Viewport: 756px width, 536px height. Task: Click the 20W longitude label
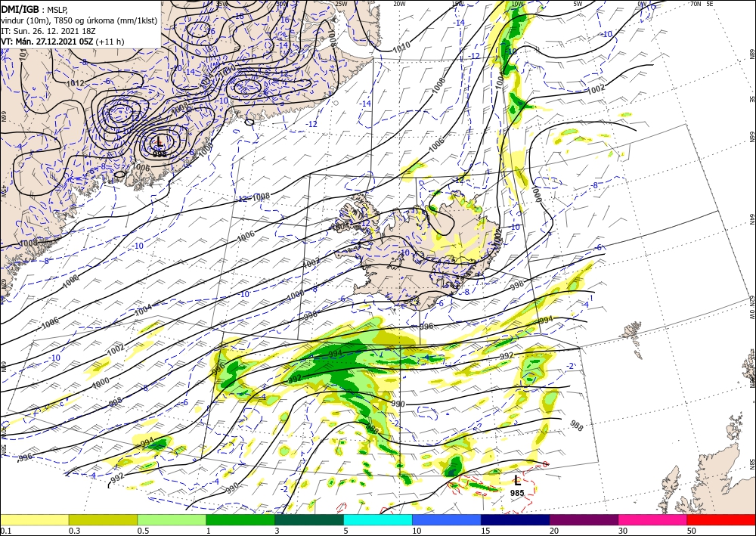pyautogui.click(x=398, y=4)
